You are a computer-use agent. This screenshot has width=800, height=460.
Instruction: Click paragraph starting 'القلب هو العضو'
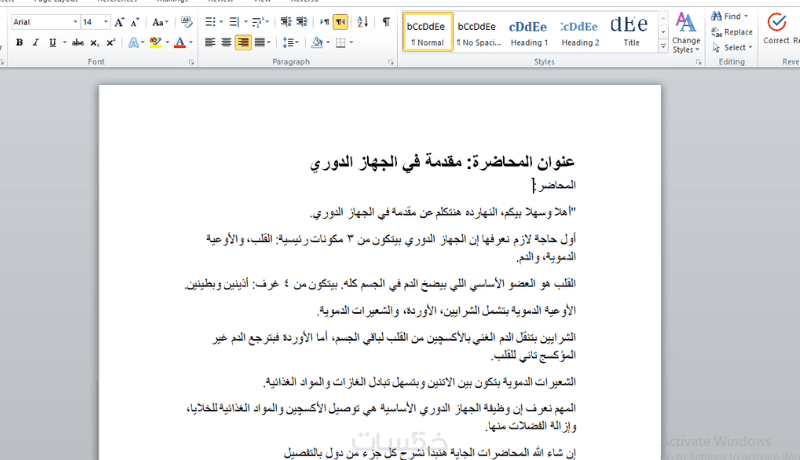tap(380, 284)
